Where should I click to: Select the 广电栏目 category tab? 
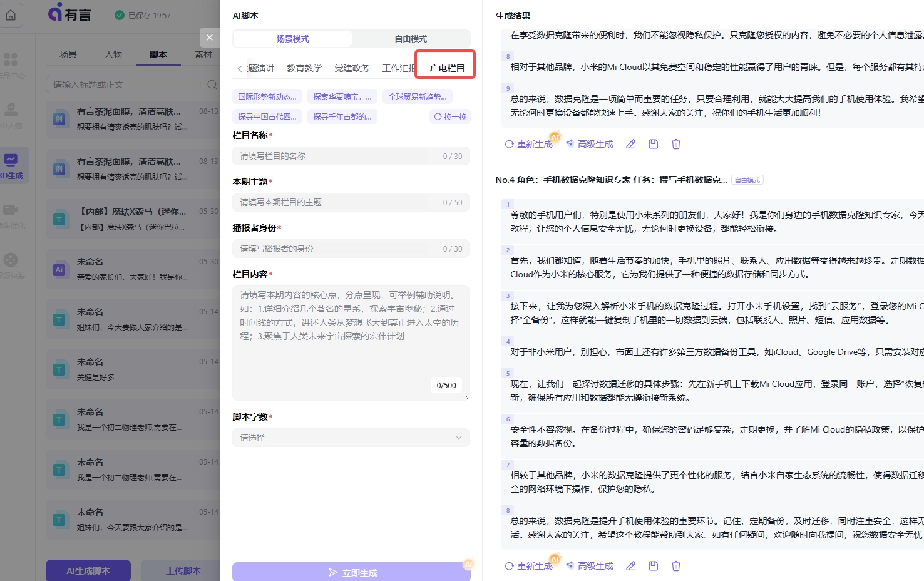(x=447, y=68)
